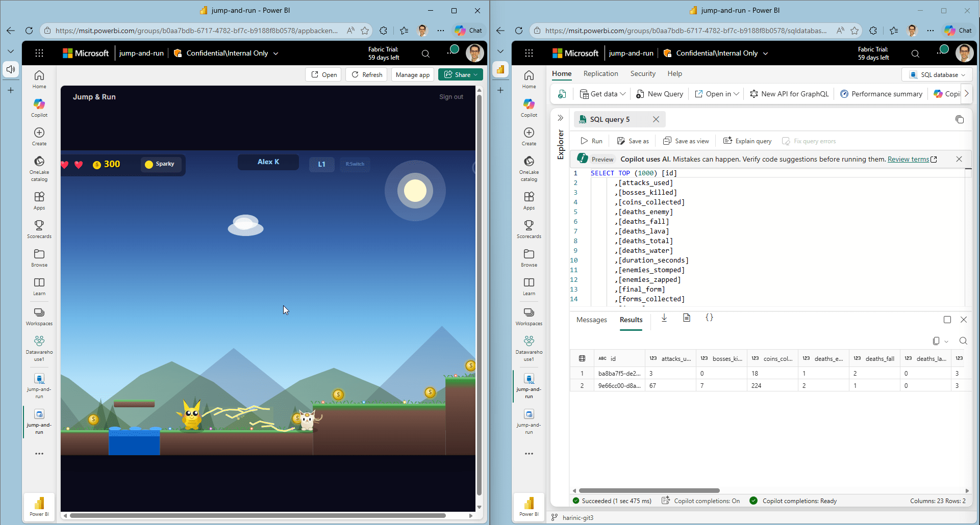Add new tab in the left browser window
Screen dimensions: 980x525
coord(11,90)
